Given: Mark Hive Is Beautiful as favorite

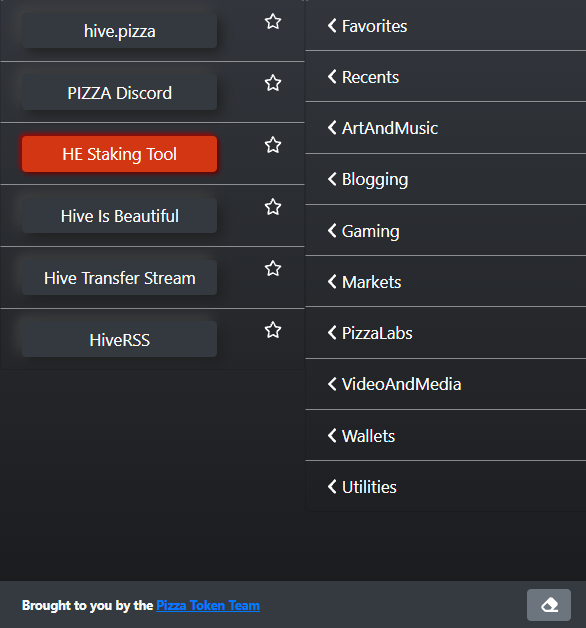Looking at the screenshot, I should pos(273,207).
